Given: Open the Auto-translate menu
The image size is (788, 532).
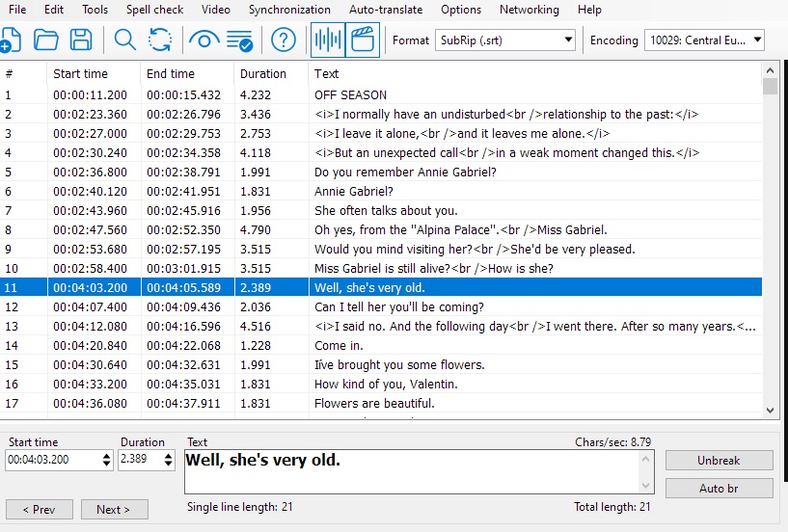Looking at the screenshot, I should click(386, 10).
